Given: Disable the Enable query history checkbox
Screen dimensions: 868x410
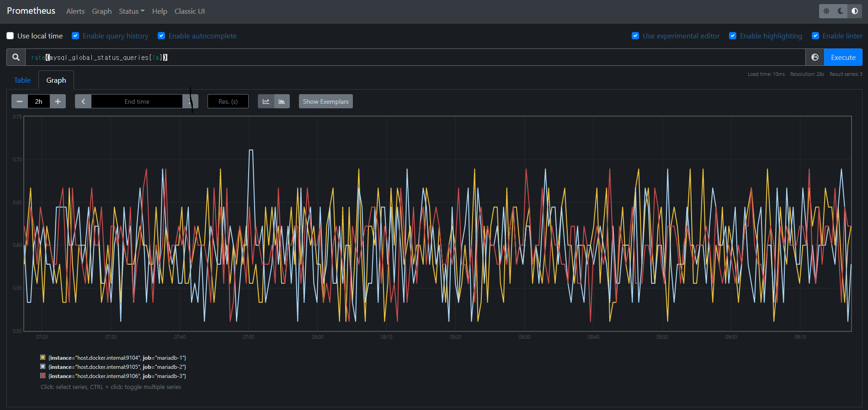Looking at the screenshot, I should (76, 36).
